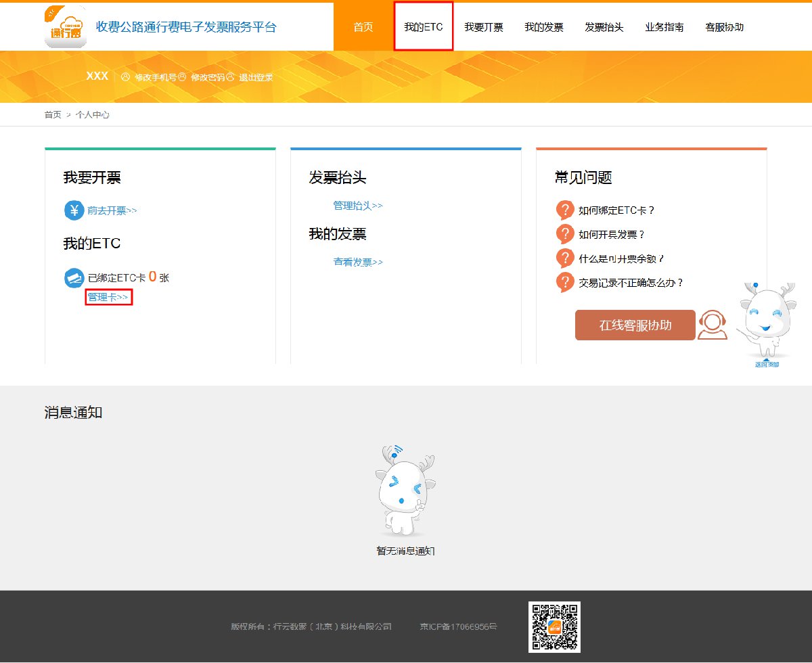The height and width of the screenshot is (663, 812).
Task: Click the 通行费 platform logo icon
Action: pos(65,27)
